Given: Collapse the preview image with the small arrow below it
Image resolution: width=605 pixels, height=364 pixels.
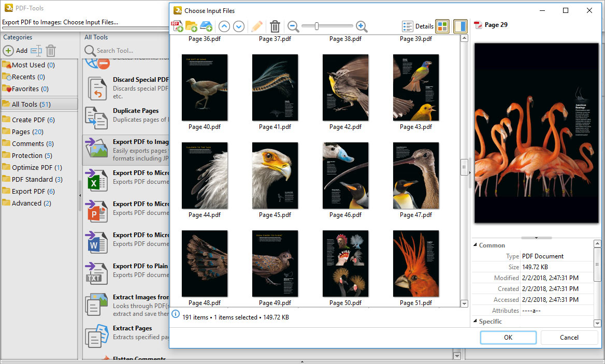Looking at the screenshot, I should tap(536, 238).
